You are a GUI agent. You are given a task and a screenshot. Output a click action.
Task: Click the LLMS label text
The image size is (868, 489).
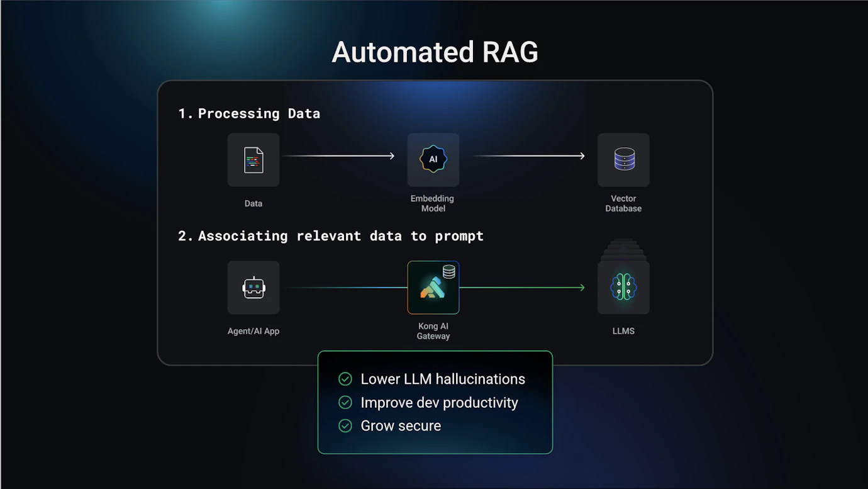coord(623,331)
